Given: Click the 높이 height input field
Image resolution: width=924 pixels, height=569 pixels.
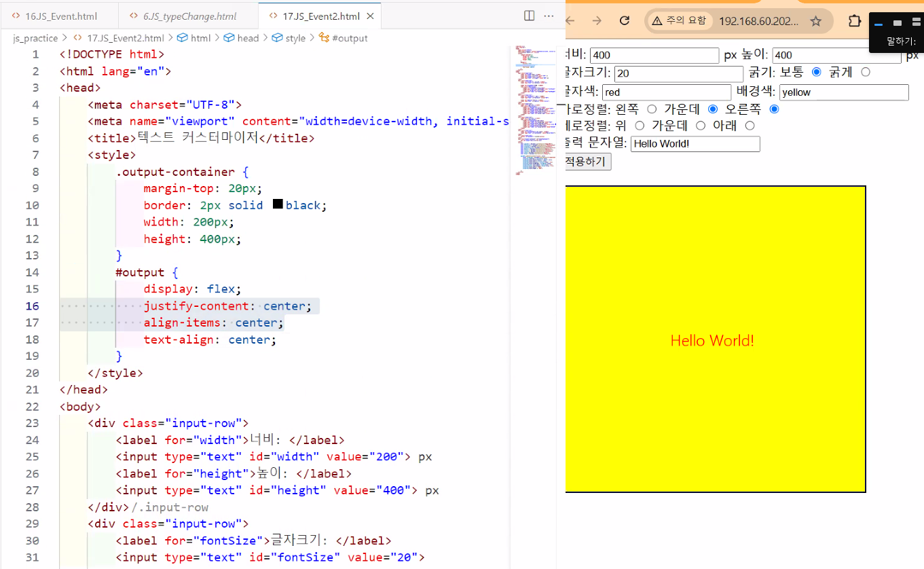Looking at the screenshot, I should click(x=836, y=56).
